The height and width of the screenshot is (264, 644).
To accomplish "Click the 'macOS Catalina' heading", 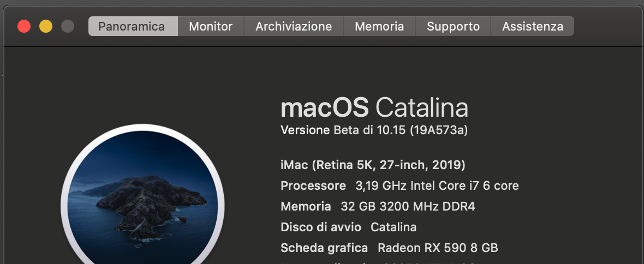I will [x=374, y=107].
